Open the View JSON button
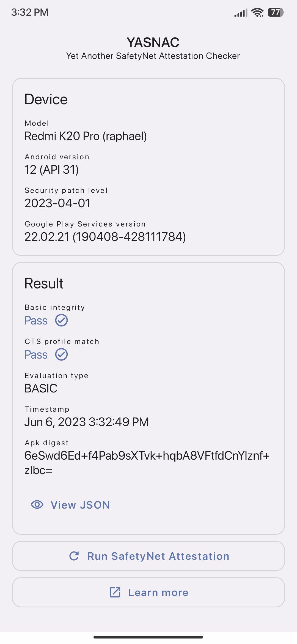The width and height of the screenshot is (297, 644). click(70, 505)
